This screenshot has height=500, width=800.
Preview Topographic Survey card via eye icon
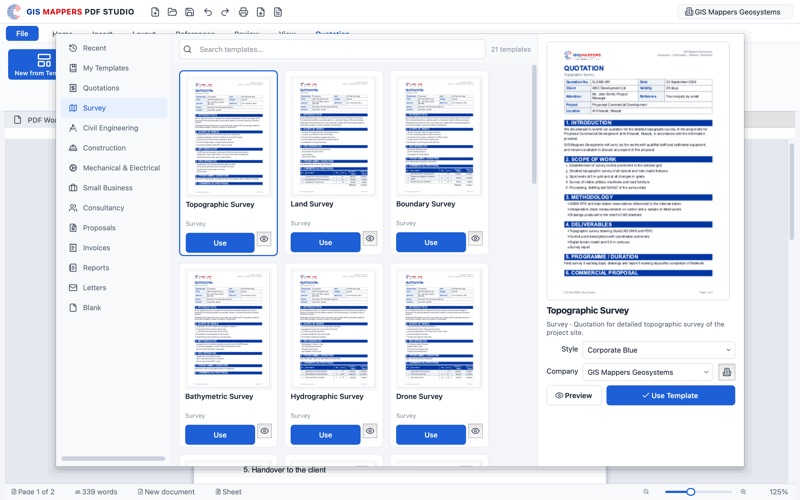click(x=264, y=239)
